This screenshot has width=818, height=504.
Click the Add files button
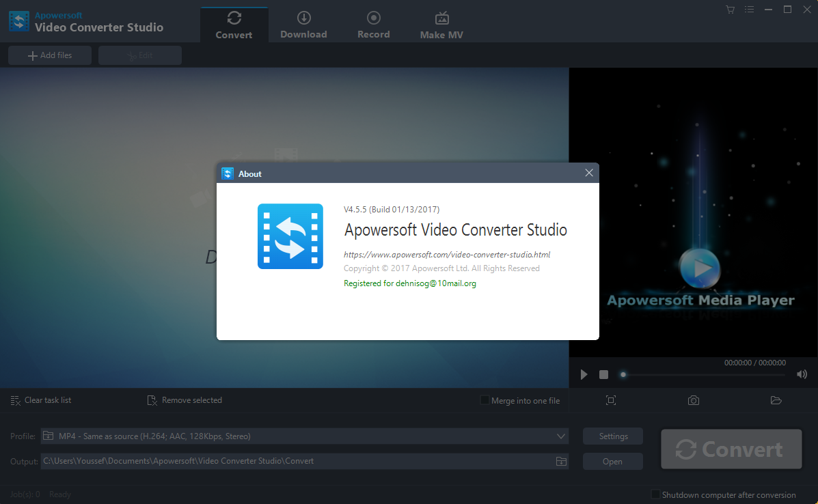(50, 55)
